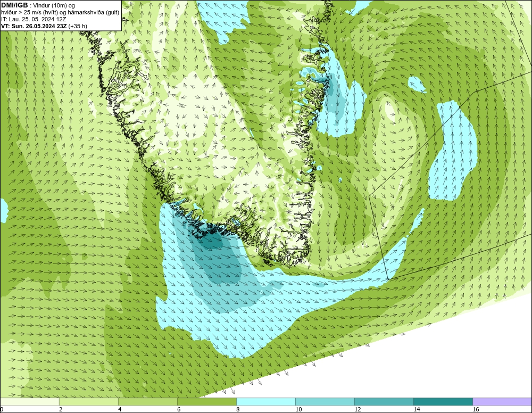Click the 'DMI/IGB' title text

click(14, 5)
